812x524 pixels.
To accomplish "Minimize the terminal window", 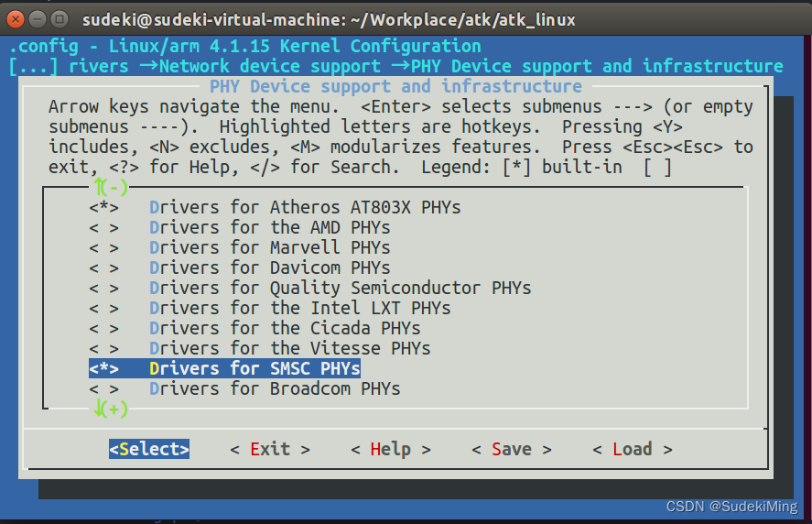I will (x=38, y=19).
